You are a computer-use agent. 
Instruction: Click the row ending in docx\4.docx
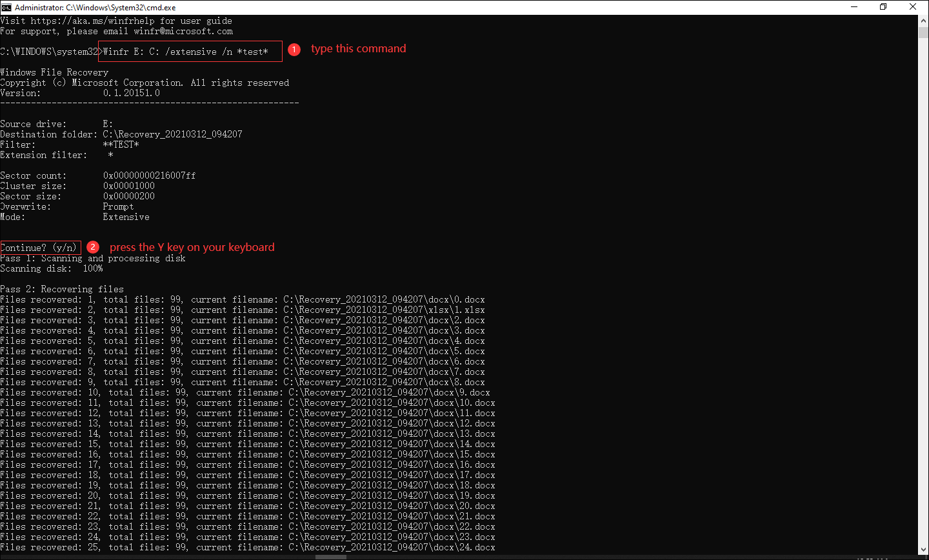(x=243, y=341)
